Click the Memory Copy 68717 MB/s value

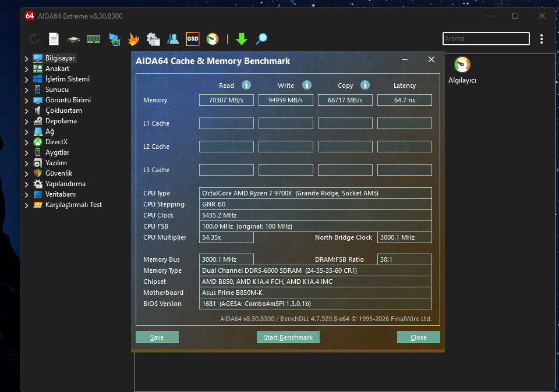coord(345,100)
